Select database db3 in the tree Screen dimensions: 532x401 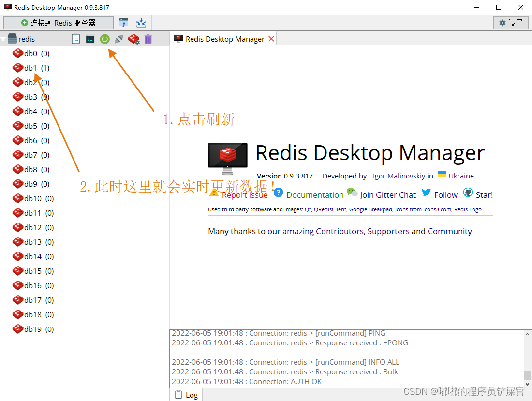pyautogui.click(x=31, y=97)
